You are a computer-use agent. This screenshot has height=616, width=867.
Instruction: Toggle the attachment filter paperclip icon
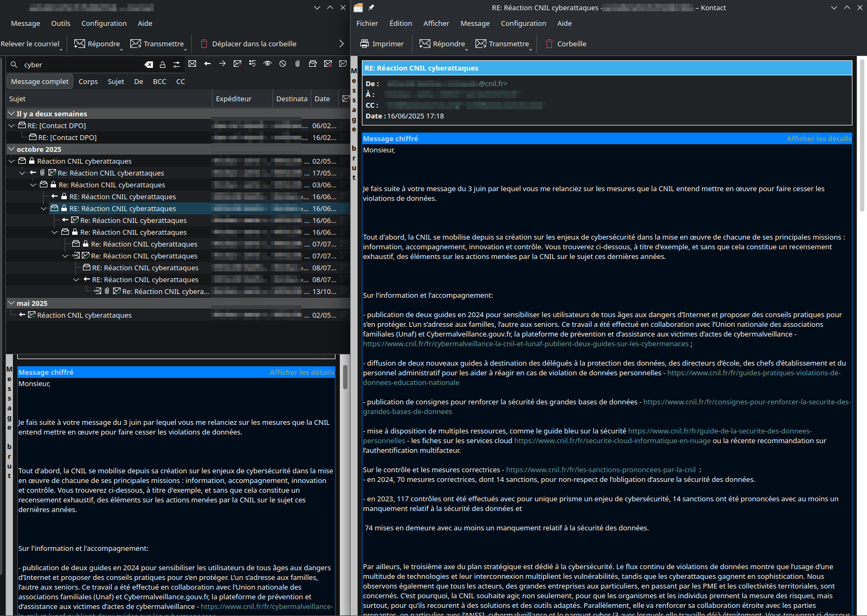(297, 64)
